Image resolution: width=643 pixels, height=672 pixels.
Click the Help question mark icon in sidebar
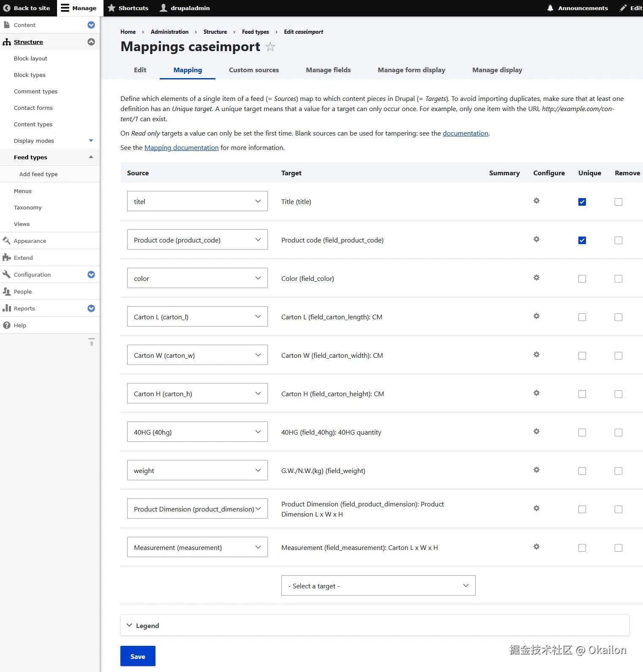7,325
